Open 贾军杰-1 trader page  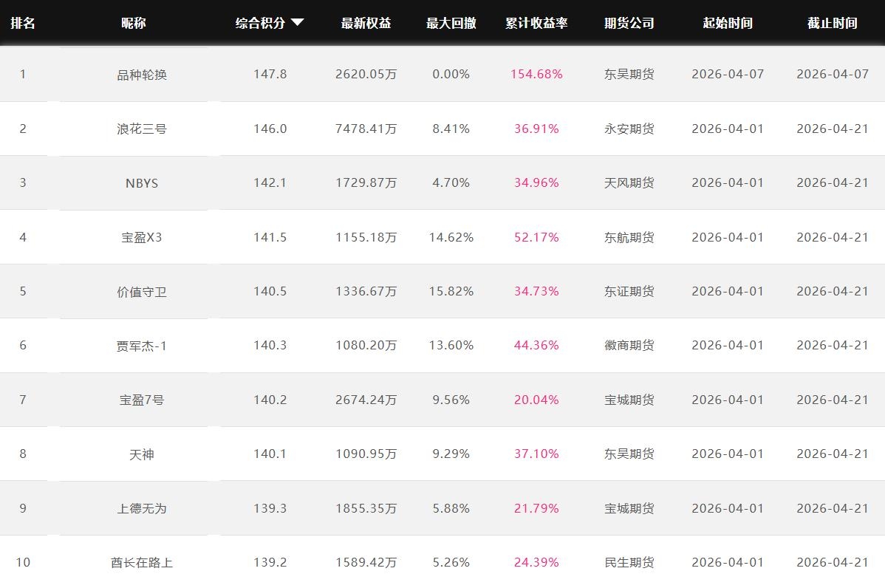click(x=142, y=346)
